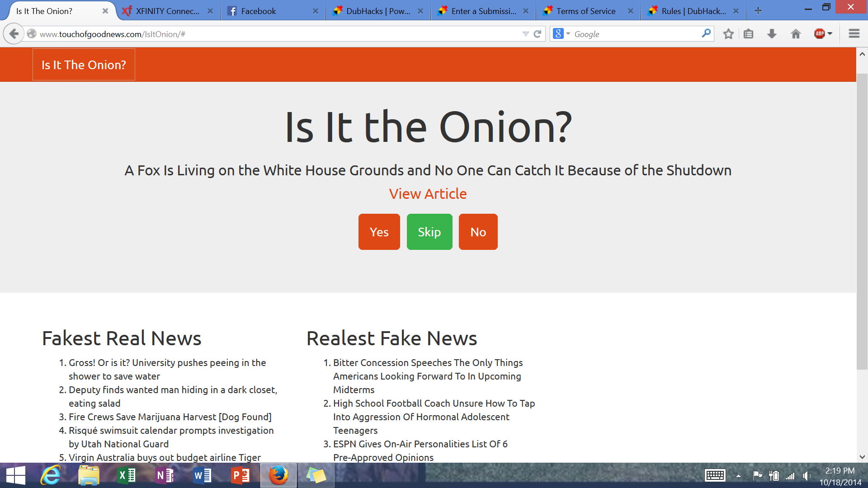This screenshot has height=488, width=868.
Task: Go to Firefox home page icon
Action: click(796, 34)
